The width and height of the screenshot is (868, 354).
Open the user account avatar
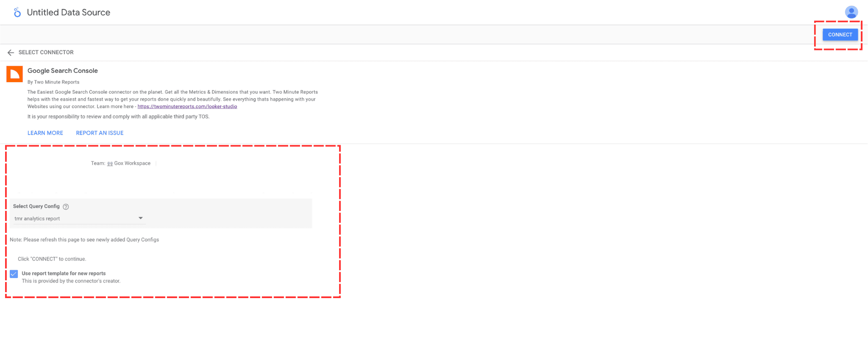point(851,12)
